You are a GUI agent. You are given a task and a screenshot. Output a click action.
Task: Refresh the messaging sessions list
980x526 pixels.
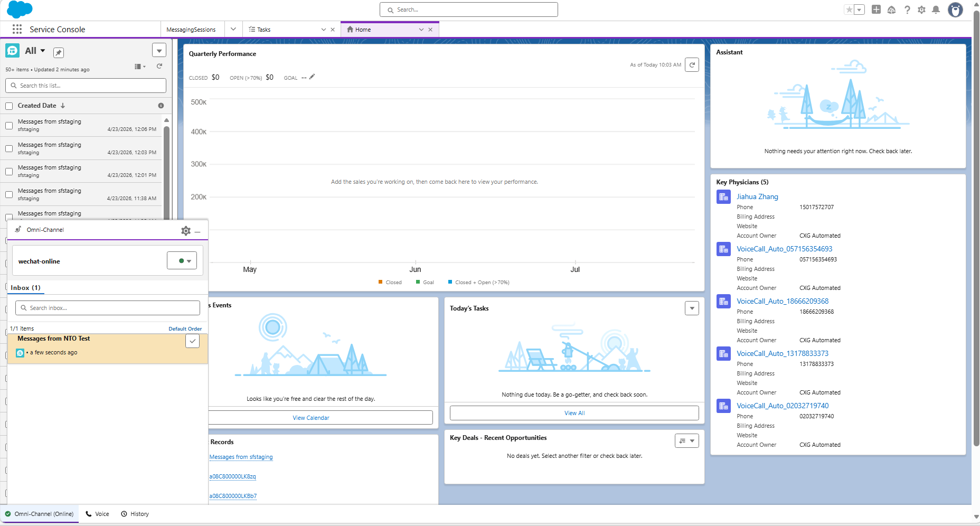pyautogui.click(x=159, y=66)
